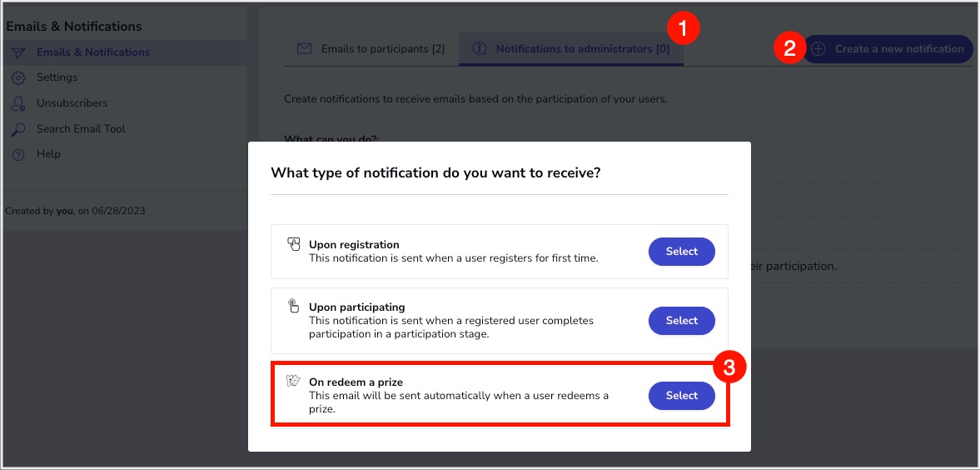980x470 pixels.
Task: Click the Unsubscribers person icon
Action: click(19, 103)
